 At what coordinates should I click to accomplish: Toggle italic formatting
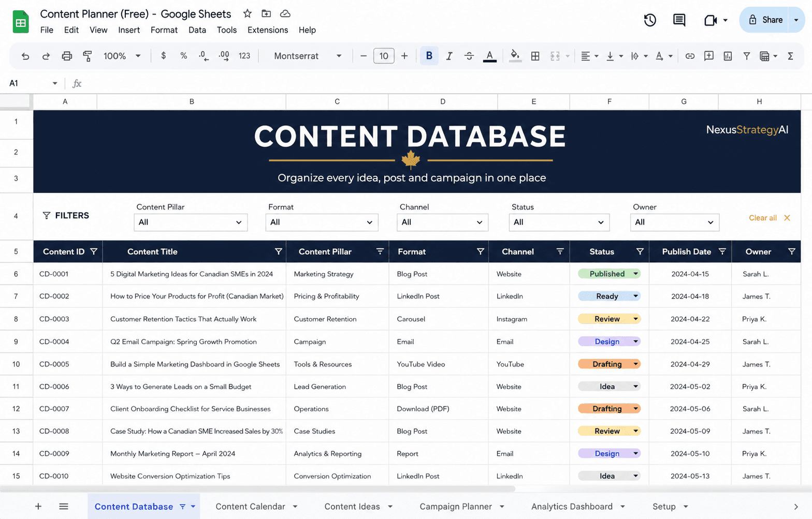[x=449, y=56]
